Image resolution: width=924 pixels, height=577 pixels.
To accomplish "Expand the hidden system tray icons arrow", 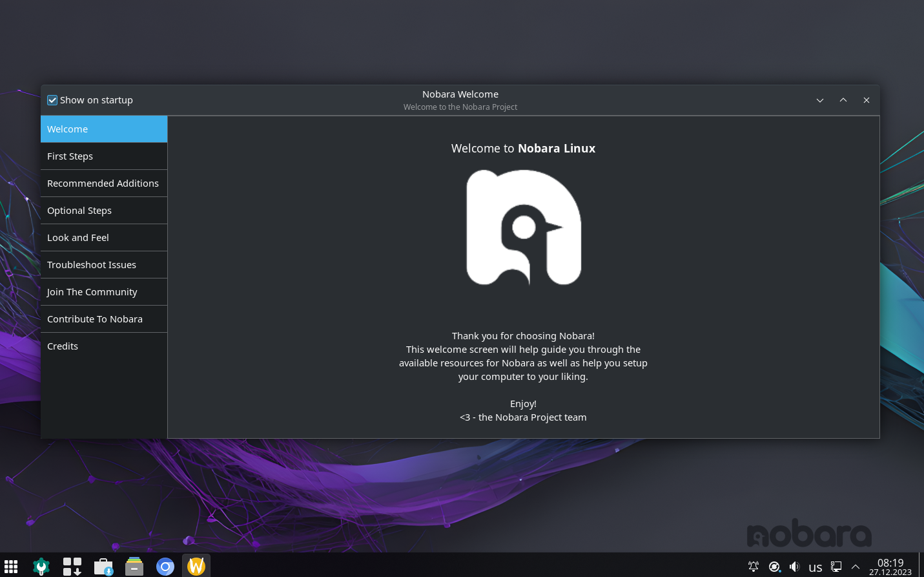I will pyautogui.click(x=856, y=567).
